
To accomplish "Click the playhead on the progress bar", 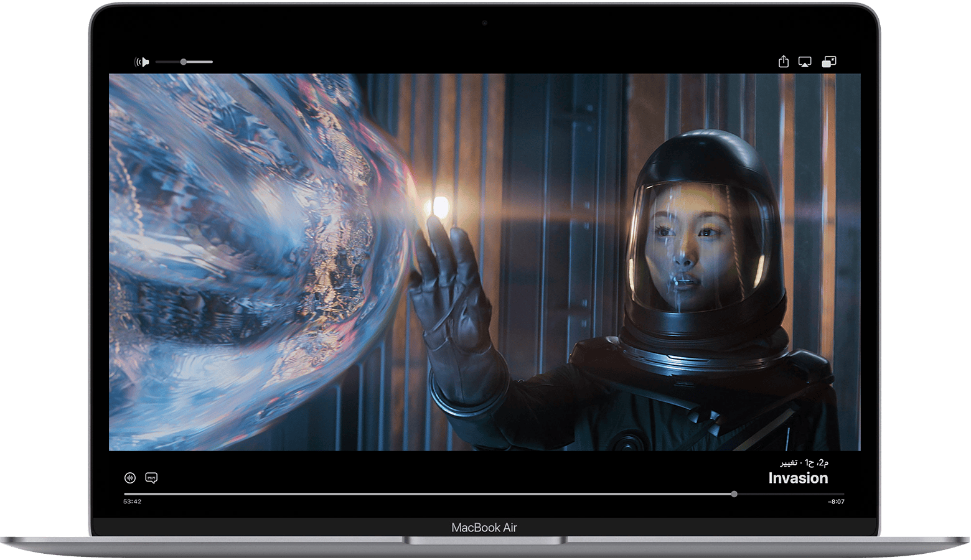I will click(x=734, y=495).
